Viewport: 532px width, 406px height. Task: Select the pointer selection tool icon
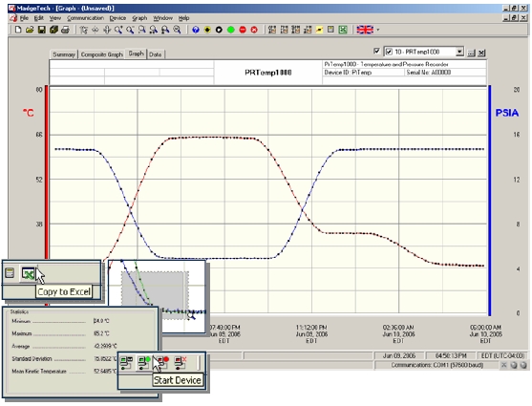[83, 30]
